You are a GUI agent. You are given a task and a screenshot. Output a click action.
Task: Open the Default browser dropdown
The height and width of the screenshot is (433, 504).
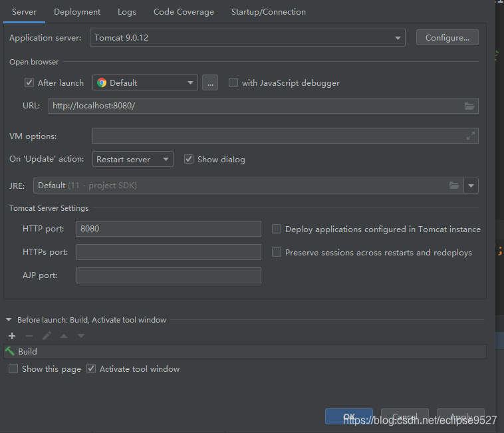click(146, 82)
